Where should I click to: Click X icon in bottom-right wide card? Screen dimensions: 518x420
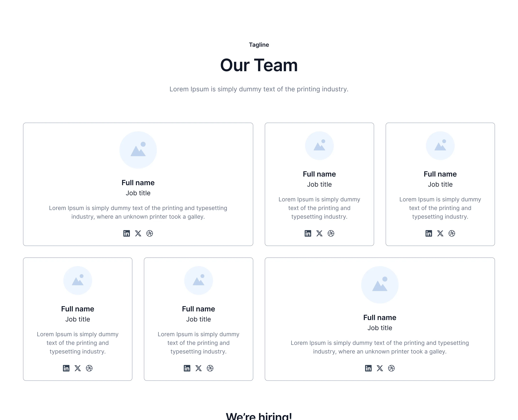pos(380,368)
